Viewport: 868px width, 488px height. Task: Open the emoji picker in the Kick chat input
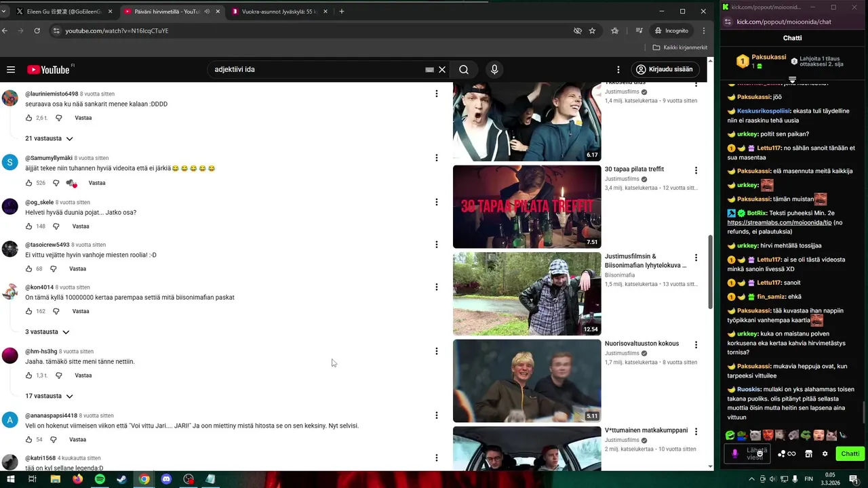point(760,454)
